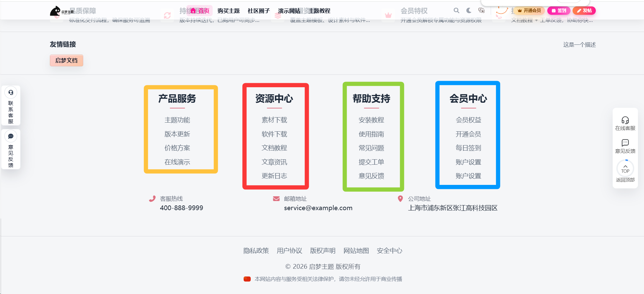Open the 文档教程 link
The image size is (644, 294).
click(x=274, y=148)
